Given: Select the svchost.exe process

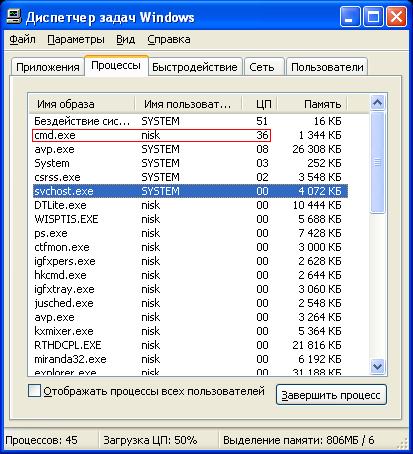Looking at the screenshot, I should (190, 191).
